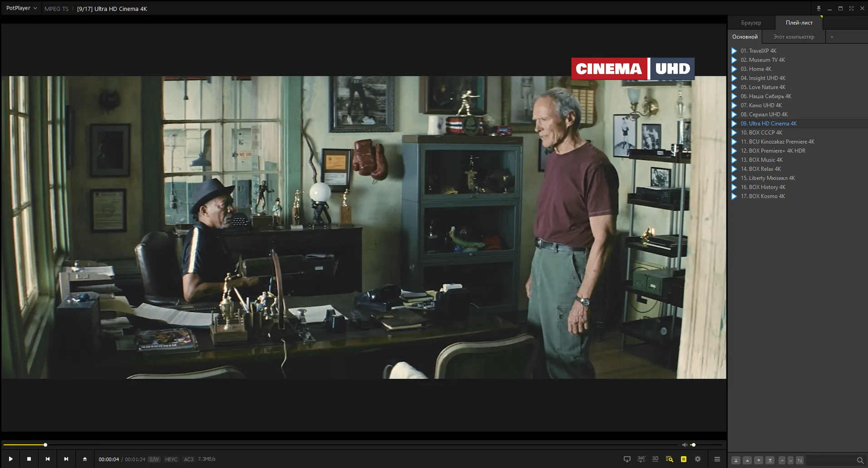Adjust the volume slider
868x468 pixels.
[706, 445]
